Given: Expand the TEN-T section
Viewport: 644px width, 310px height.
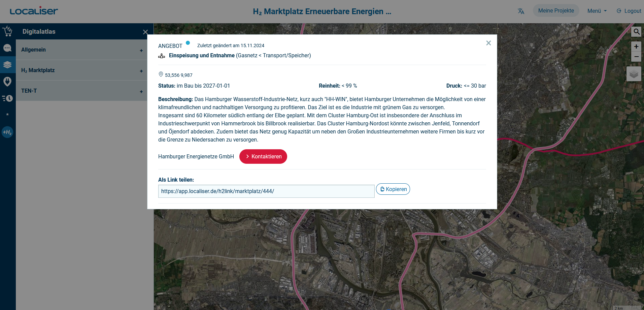Looking at the screenshot, I should coord(81,91).
